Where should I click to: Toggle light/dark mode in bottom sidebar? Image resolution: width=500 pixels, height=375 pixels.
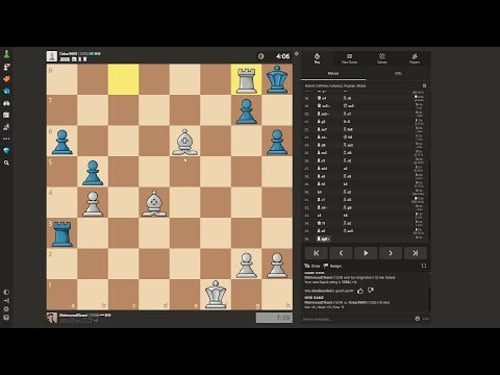pos(6,292)
